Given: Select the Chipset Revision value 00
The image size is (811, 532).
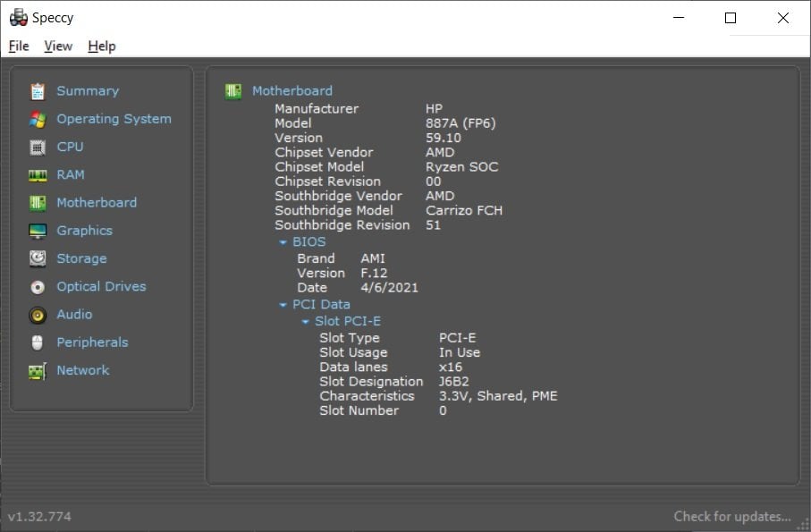Looking at the screenshot, I should 434,182.
